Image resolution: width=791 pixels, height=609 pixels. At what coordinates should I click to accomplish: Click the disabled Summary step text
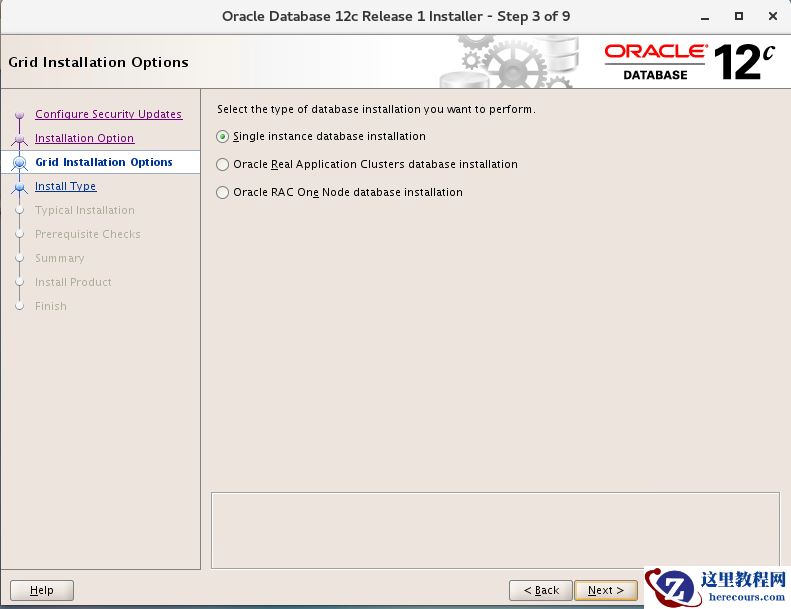click(x=60, y=258)
